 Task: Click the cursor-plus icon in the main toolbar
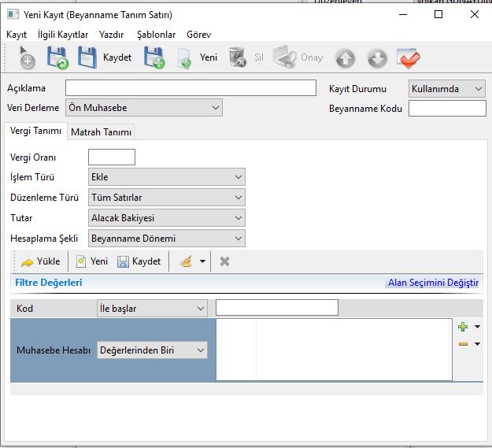tap(26, 57)
